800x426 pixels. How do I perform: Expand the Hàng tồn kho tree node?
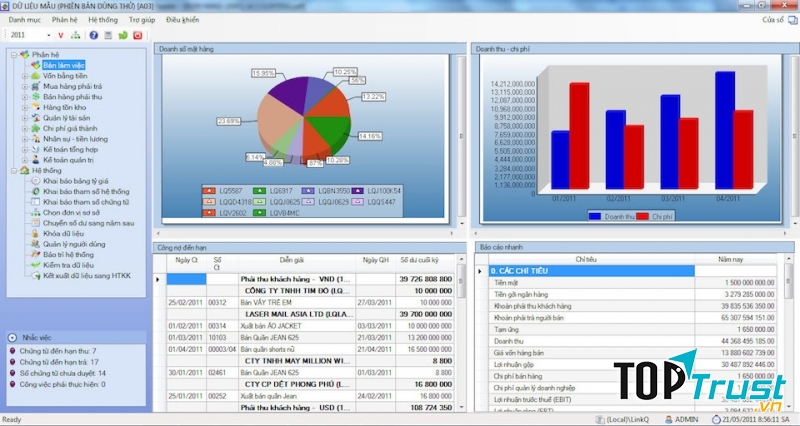click(x=25, y=107)
